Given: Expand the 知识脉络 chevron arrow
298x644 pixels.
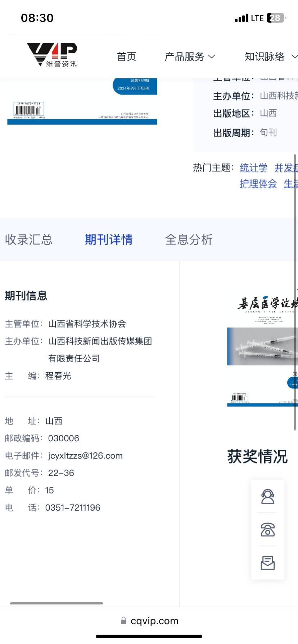Looking at the screenshot, I should tap(294, 56).
